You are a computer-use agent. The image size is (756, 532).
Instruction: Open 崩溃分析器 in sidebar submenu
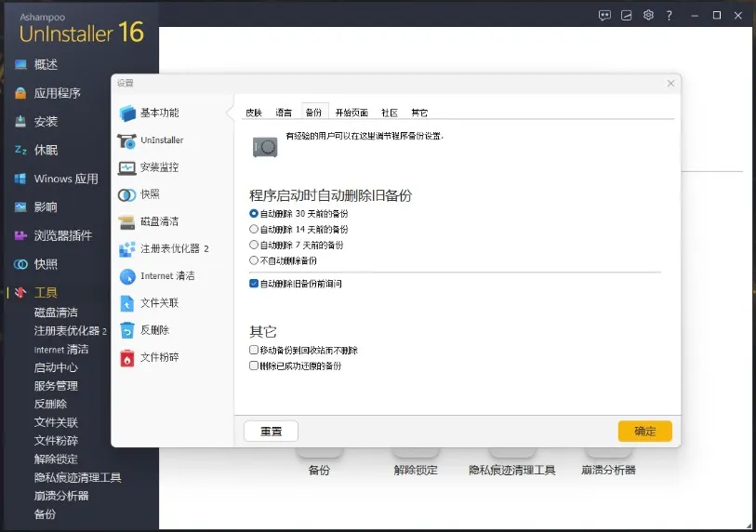61,496
